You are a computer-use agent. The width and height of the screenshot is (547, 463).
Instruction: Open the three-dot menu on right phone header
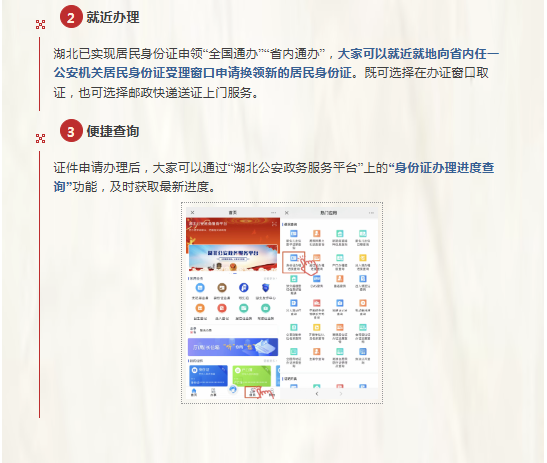pyautogui.click(x=371, y=212)
